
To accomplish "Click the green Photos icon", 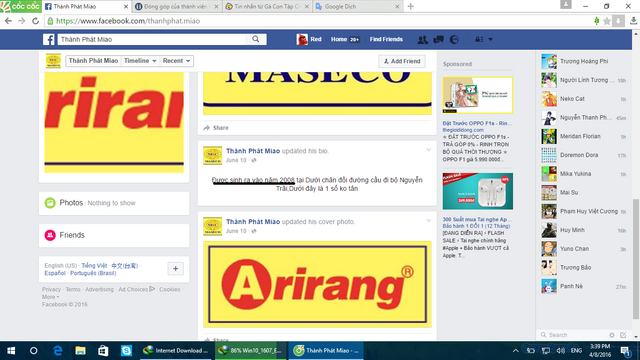I will click(x=50, y=203).
